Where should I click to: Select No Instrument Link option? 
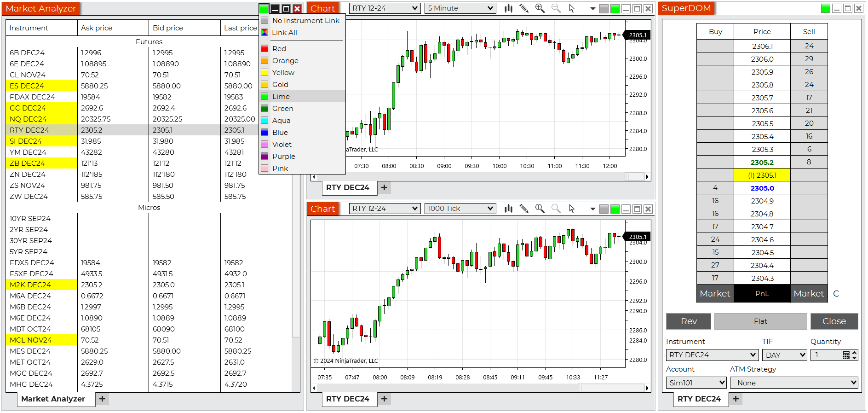pyautogui.click(x=302, y=20)
